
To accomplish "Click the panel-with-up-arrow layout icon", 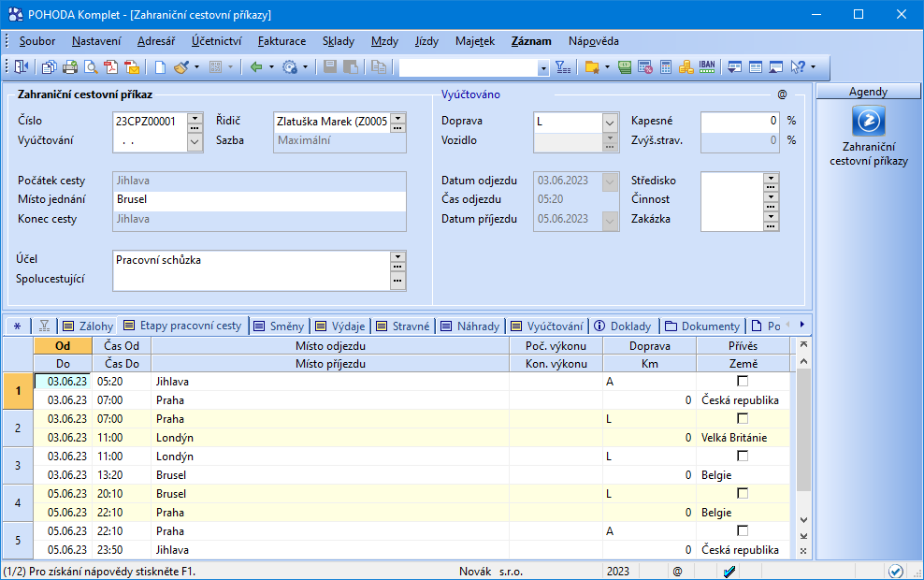I will point(776,66).
